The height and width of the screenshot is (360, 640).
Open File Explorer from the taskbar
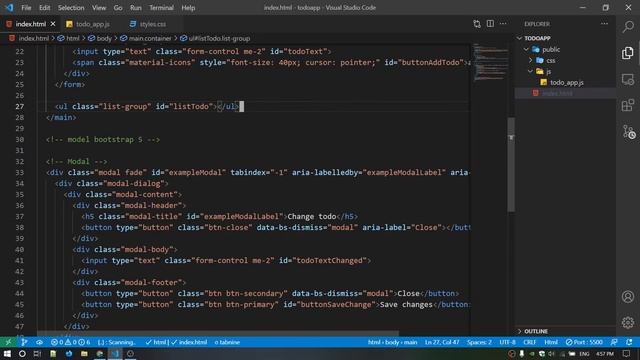(x=84, y=354)
